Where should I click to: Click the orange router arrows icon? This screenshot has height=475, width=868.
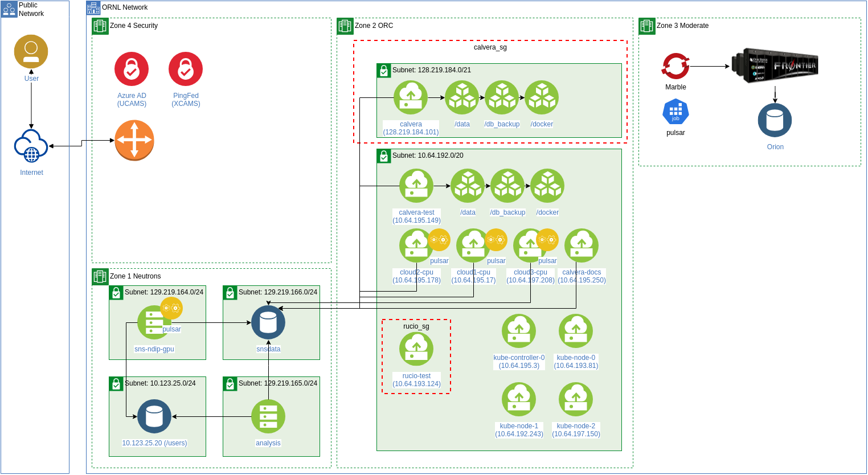(134, 140)
